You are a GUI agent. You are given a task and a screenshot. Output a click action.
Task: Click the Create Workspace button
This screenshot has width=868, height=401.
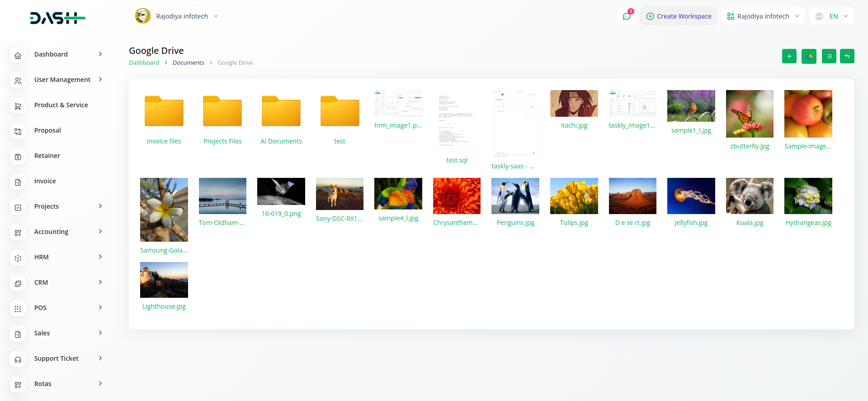[x=678, y=16]
